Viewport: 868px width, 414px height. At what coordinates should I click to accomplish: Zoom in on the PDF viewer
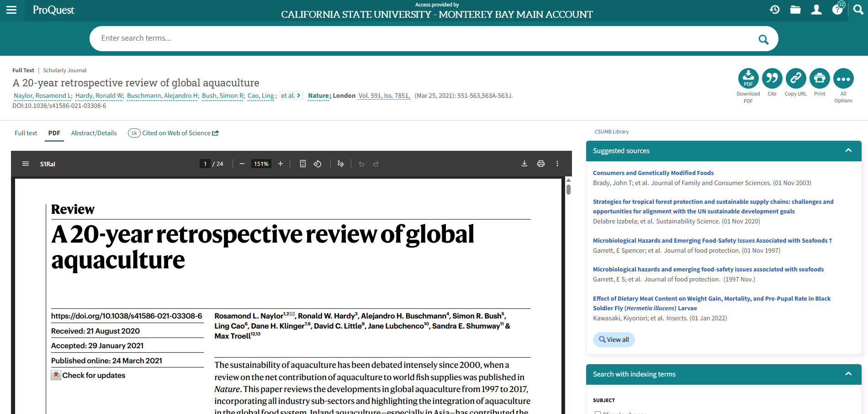tap(281, 164)
